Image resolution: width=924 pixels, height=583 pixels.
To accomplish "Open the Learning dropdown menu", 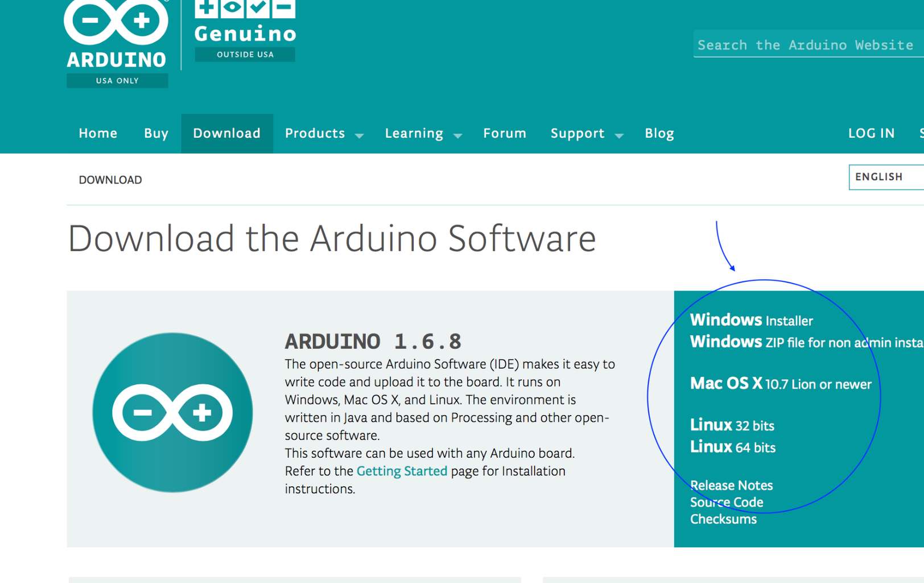I will tap(414, 133).
